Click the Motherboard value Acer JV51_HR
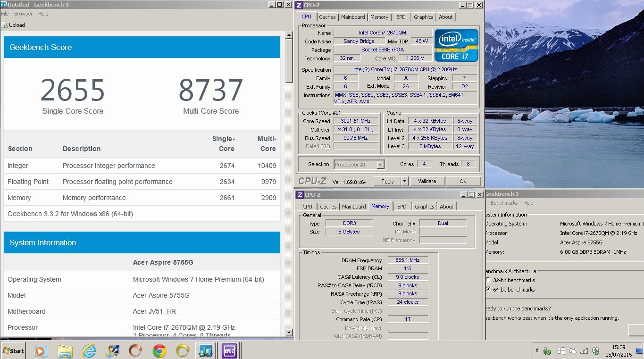This screenshot has height=359, width=644. (x=155, y=311)
